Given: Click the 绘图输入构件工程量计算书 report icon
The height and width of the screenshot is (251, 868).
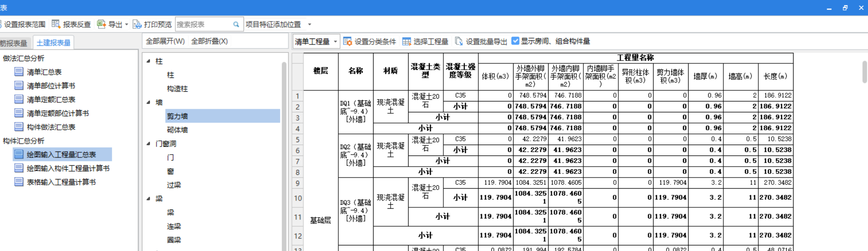Looking at the screenshot, I should tap(19, 168).
